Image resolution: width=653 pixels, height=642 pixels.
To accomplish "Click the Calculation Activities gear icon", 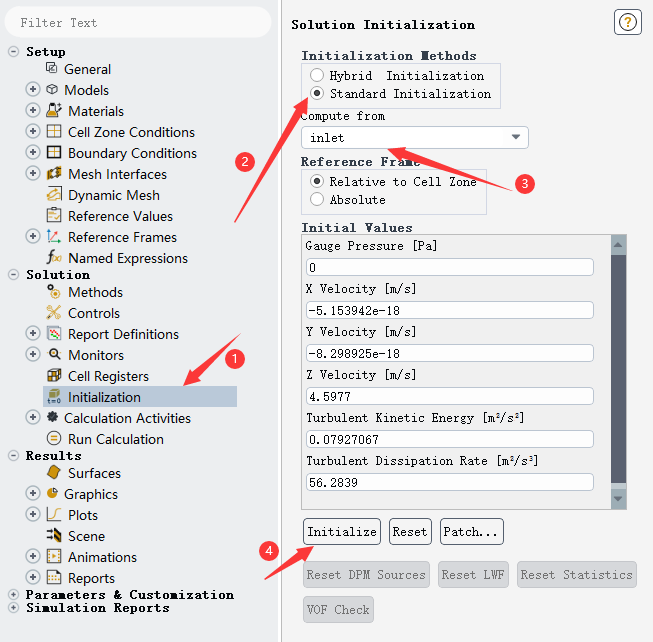I will point(52,418).
